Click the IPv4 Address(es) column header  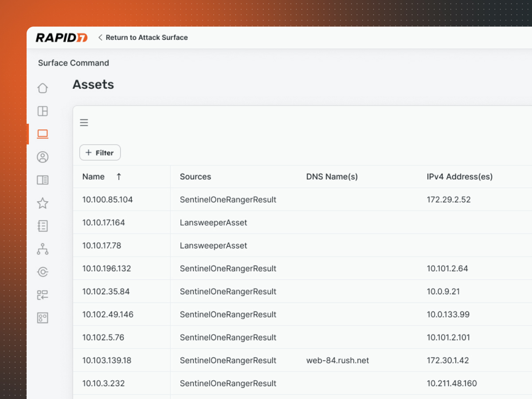pos(459,176)
